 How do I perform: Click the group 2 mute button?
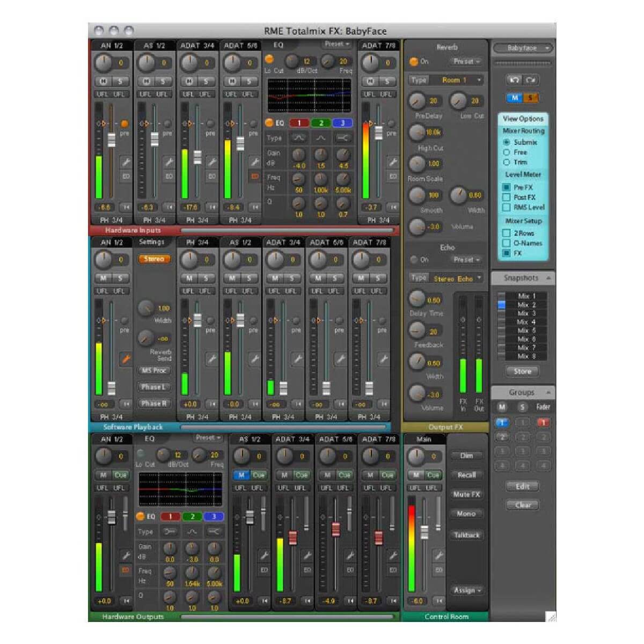502,437
